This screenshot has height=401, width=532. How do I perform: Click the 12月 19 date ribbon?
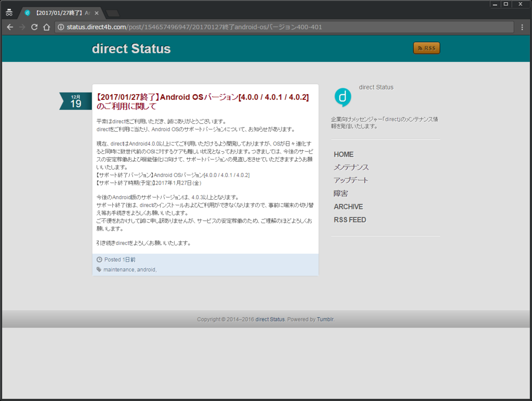[x=75, y=101]
